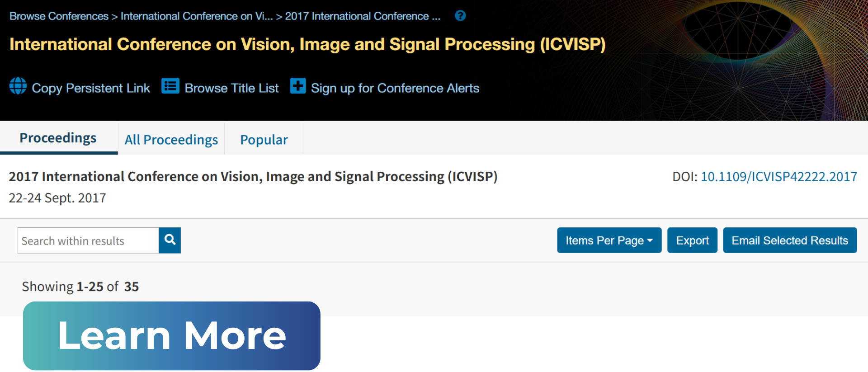Click the globe icon for persistent link
The width and height of the screenshot is (868, 372).
click(18, 86)
